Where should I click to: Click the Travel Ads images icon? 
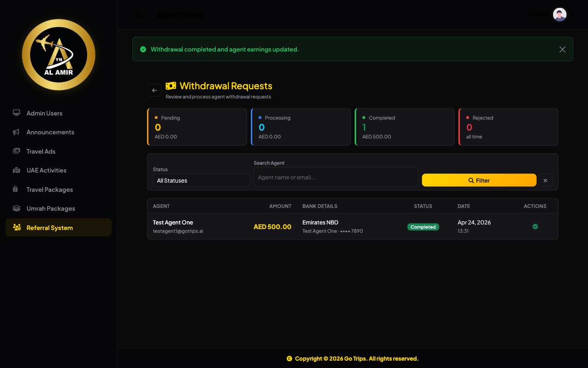point(17,151)
